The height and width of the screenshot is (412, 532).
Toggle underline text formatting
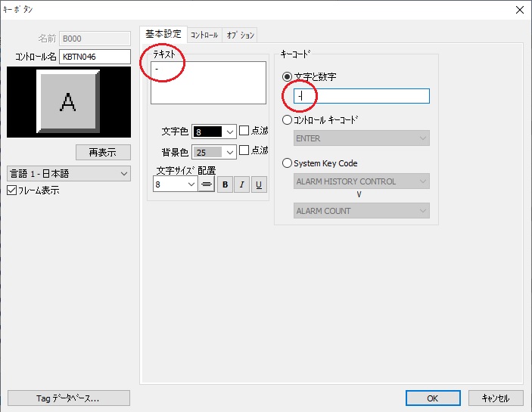point(259,184)
